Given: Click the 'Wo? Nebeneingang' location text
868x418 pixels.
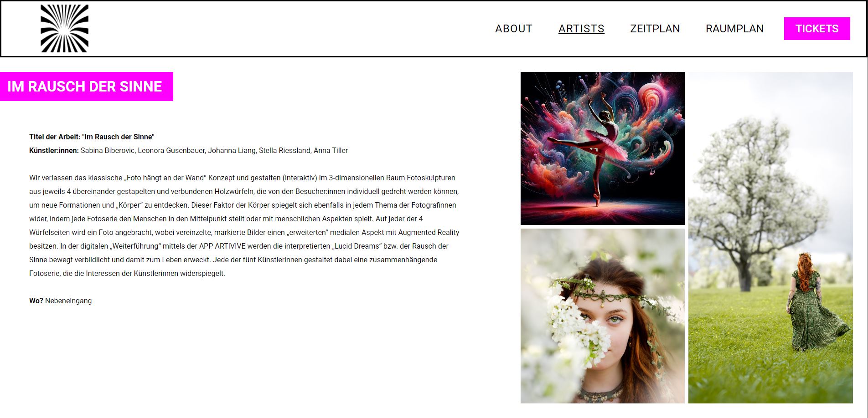Looking at the screenshot, I should 61,301.
